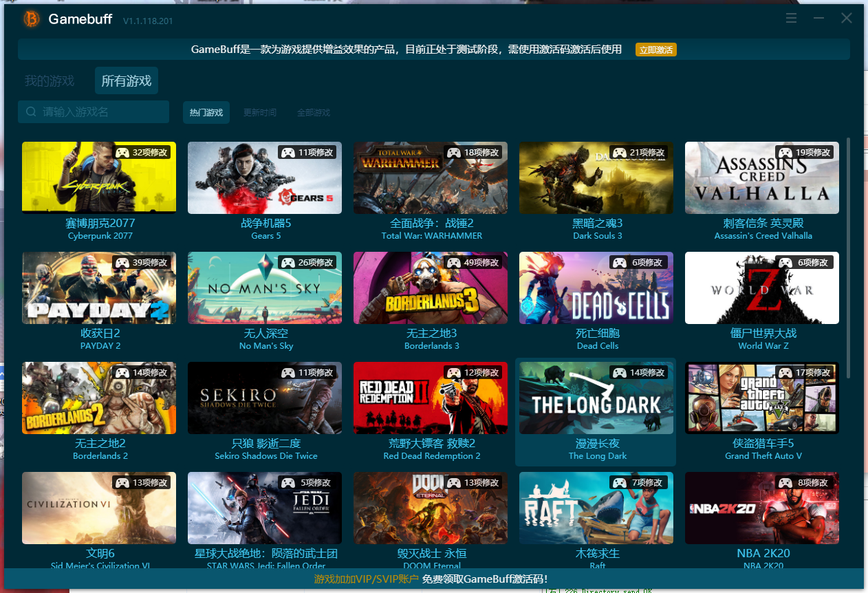Viewport: 868px width, 593px height.
Task: Click the search magnifier icon
Action: click(31, 111)
